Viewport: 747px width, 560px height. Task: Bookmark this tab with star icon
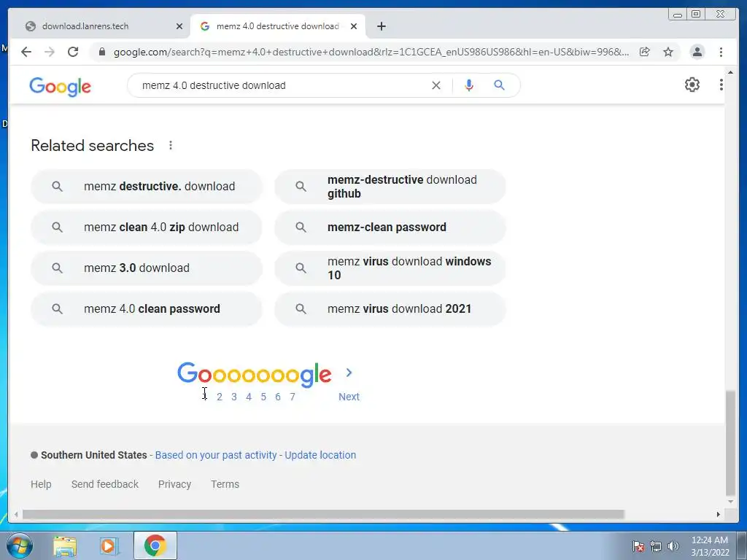(x=668, y=52)
